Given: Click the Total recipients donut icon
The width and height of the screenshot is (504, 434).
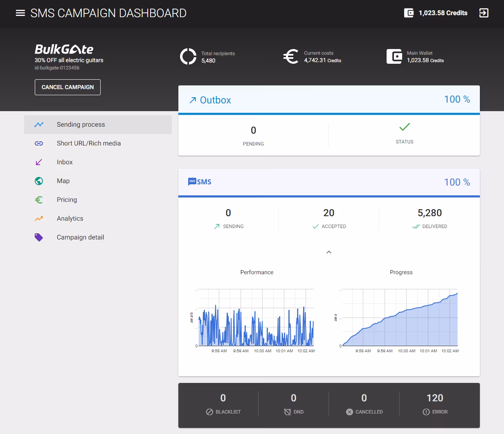Looking at the screenshot, I should tap(188, 56).
